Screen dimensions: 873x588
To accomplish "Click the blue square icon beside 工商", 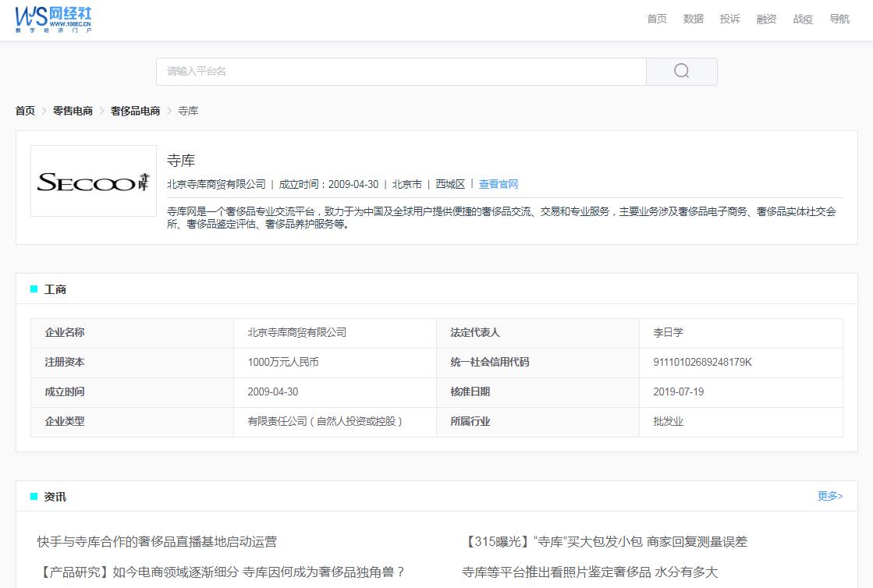I will pyautogui.click(x=33, y=289).
